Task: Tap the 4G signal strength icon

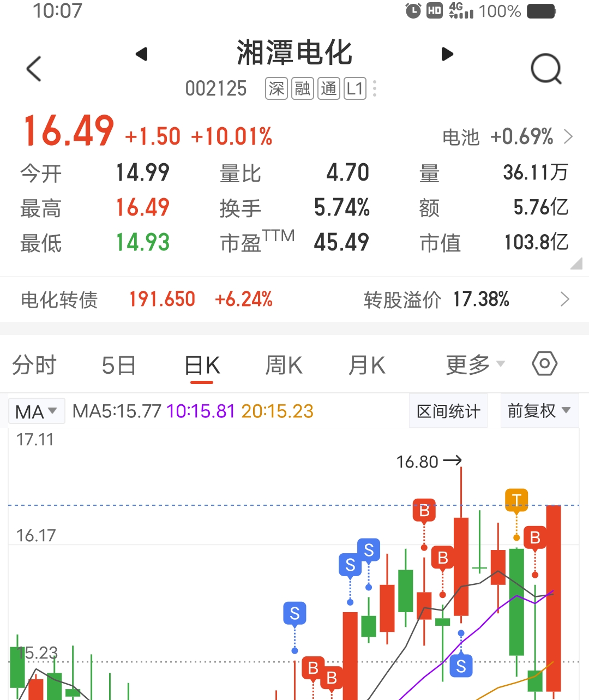Action: tap(461, 11)
